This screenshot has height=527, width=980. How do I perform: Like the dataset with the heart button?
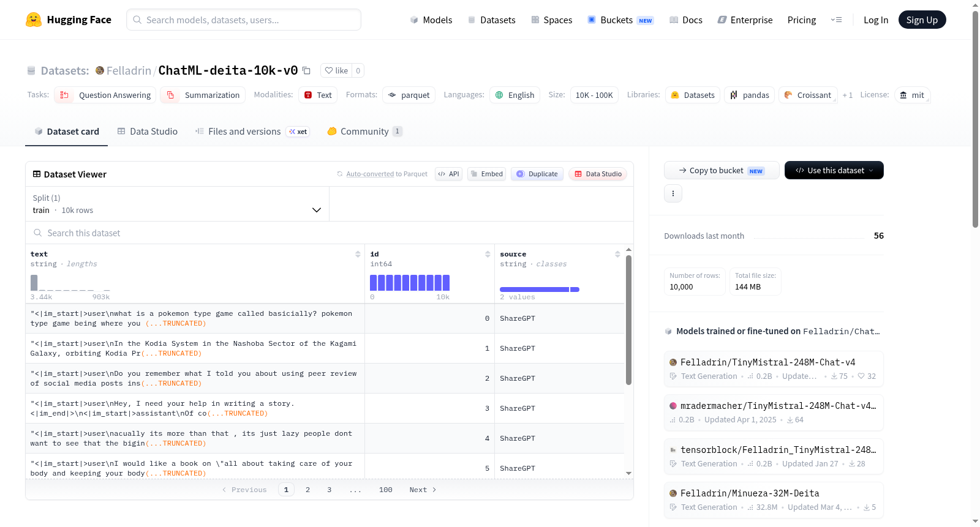(x=336, y=70)
